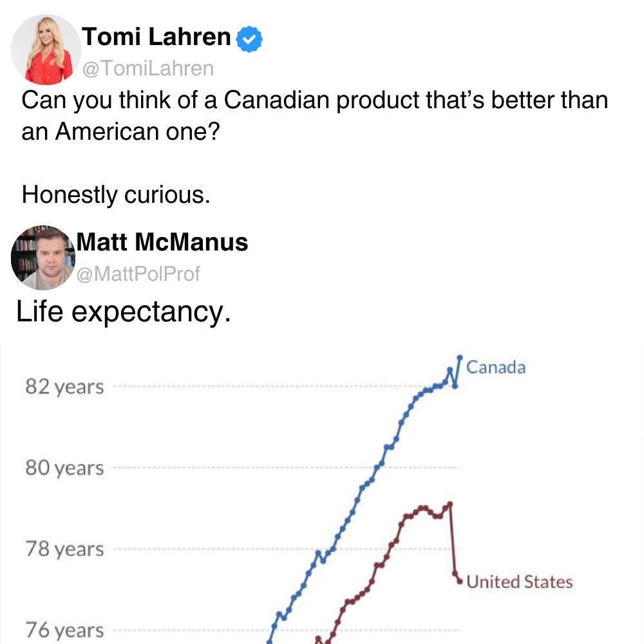Click the last data point on Canada line
The width and height of the screenshot is (644, 644).
[x=460, y=357]
